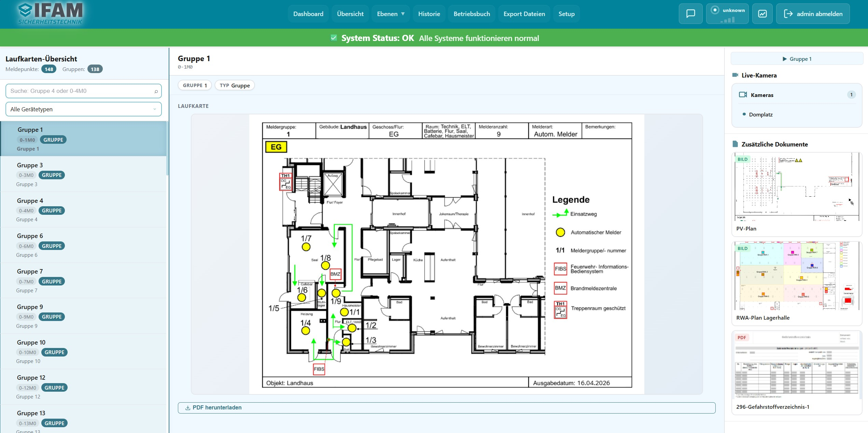
Task: Click the IFAM Sicherheitstechnik logo
Action: [51, 14]
